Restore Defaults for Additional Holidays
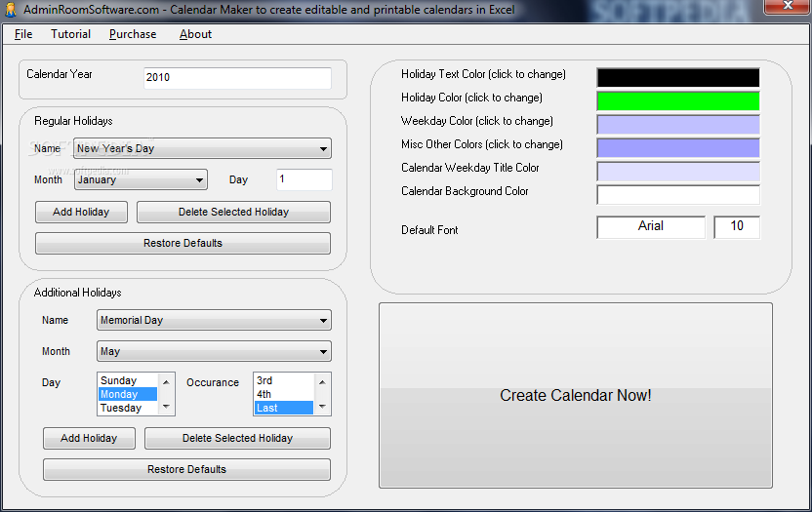The image size is (812, 512). [x=187, y=469]
